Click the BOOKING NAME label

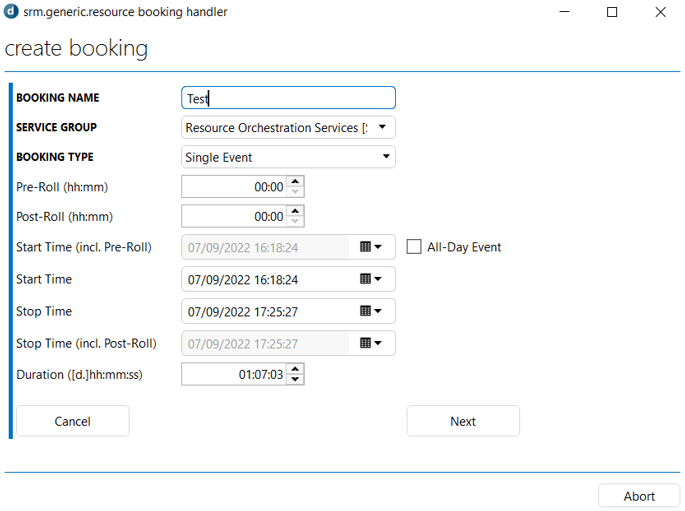tap(58, 97)
